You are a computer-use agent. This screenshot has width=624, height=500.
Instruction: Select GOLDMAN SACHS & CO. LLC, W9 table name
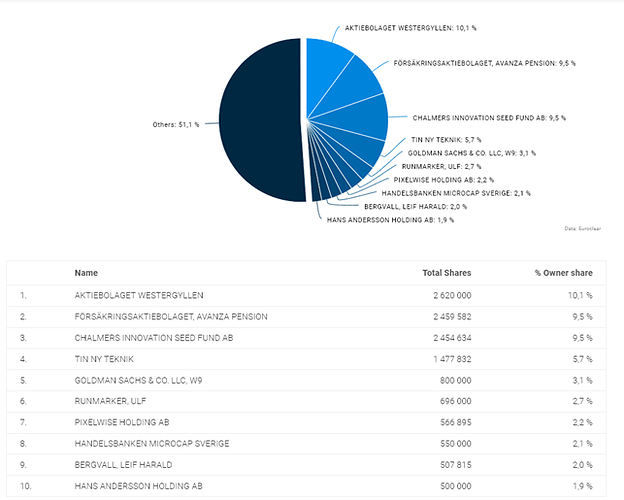click(138, 380)
